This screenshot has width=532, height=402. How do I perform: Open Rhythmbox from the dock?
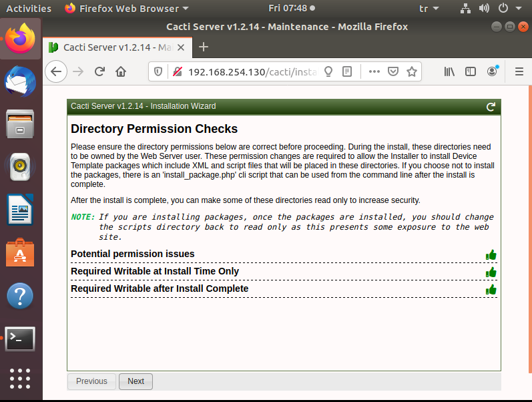[x=20, y=167]
